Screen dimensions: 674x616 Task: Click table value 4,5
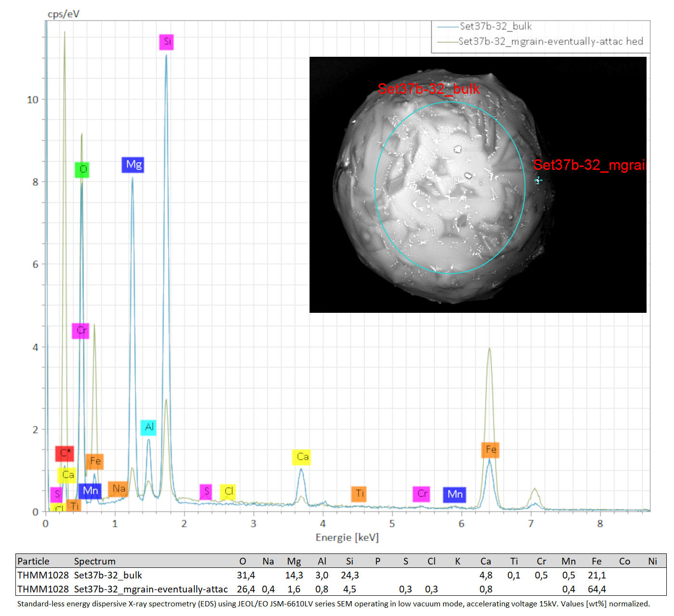350,589
